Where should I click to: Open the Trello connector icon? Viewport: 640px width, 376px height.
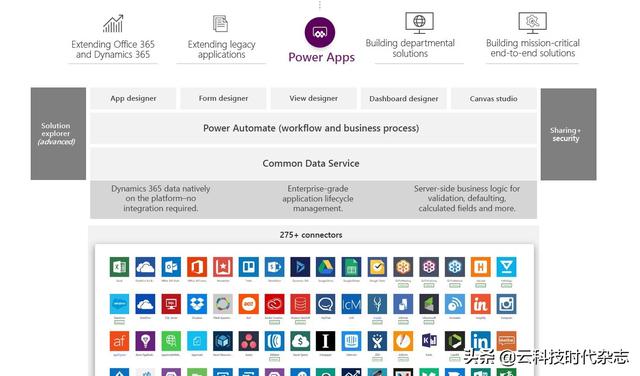[249, 267]
